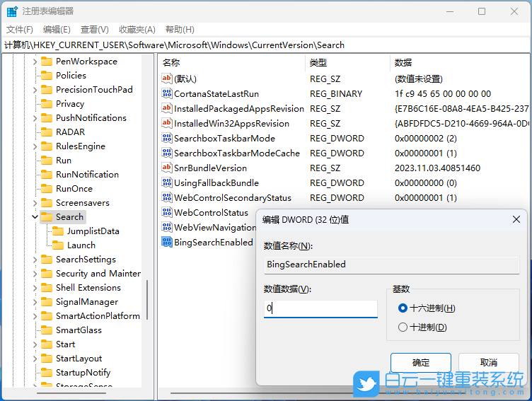
Task: Close the 编辑 DWORD dialog
Action: (516, 219)
